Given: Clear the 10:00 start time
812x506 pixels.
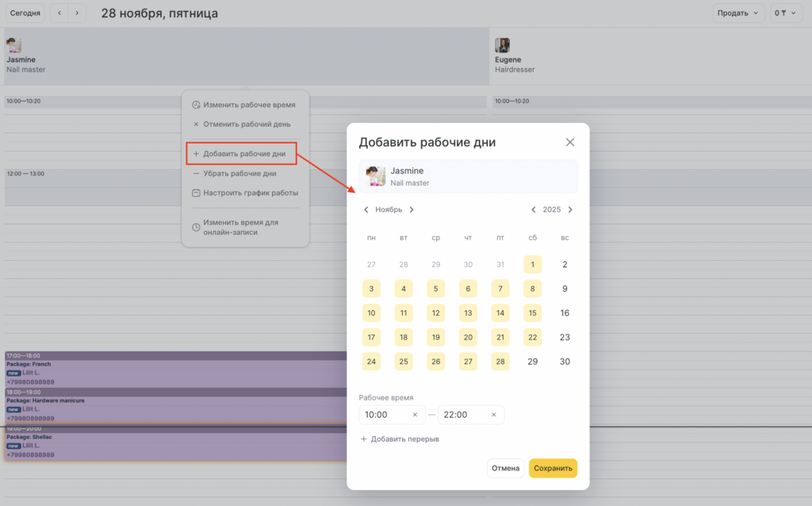Looking at the screenshot, I should coord(415,415).
